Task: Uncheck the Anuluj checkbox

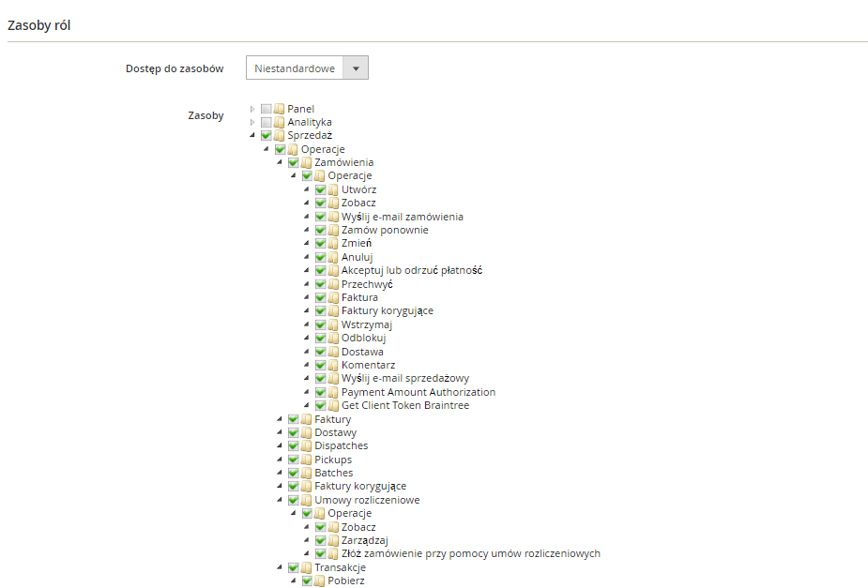Action: point(321,257)
